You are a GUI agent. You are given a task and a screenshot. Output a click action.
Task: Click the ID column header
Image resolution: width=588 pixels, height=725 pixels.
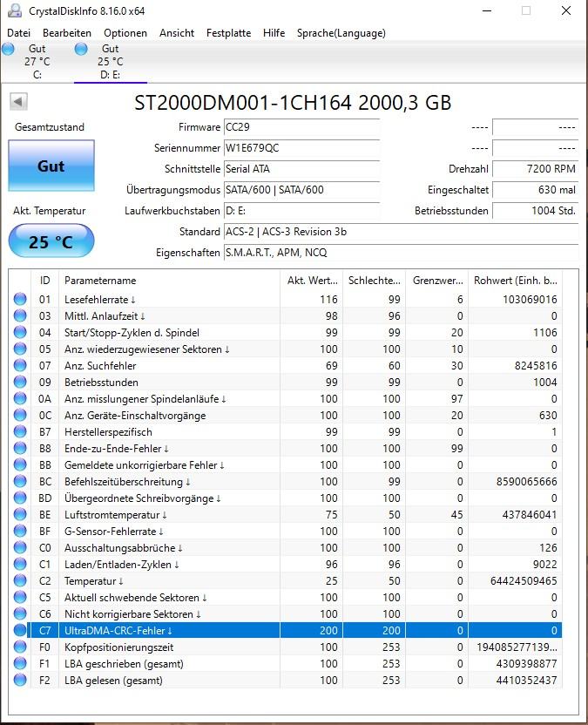click(x=44, y=281)
